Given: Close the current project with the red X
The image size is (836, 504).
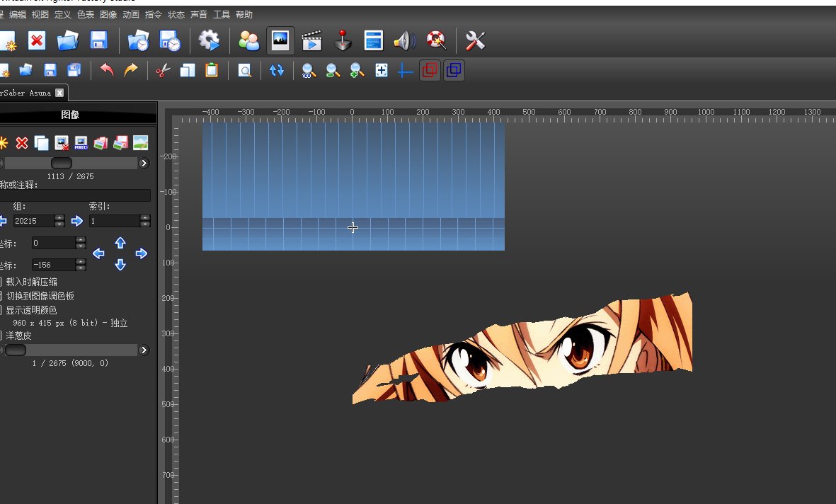Looking at the screenshot, I should coord(37,40).
